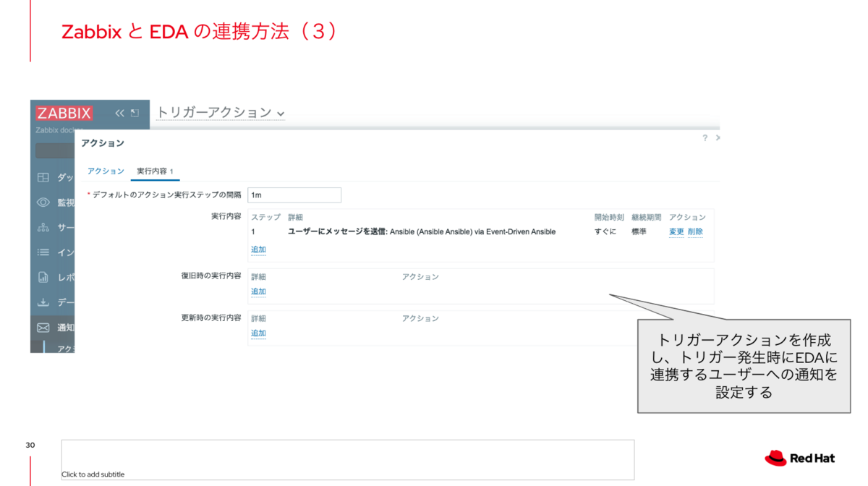Click the ステップ column header
This screenshot has width=868, height=486.
pos(265,217)
